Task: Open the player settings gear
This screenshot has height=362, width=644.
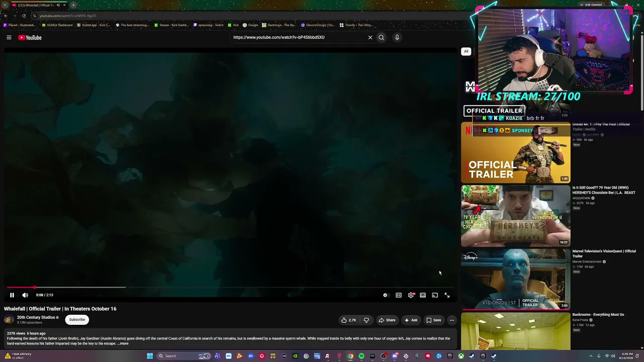Action: [411, 295]
